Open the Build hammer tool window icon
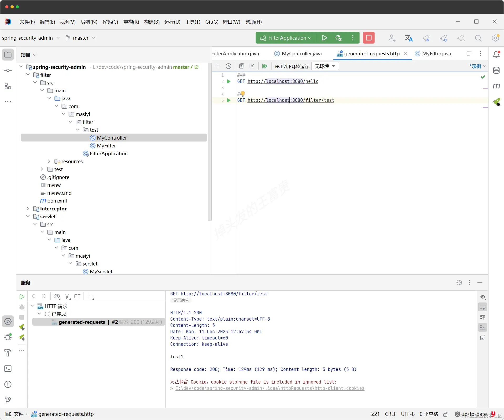Screen dimensions: 504x420 [8, 353]
